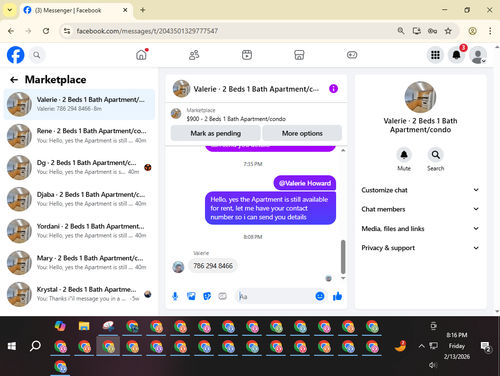Open the notifications bell icon
Image resolution: width=500 pixels, height=376 pixels.
tap(456, 55)
